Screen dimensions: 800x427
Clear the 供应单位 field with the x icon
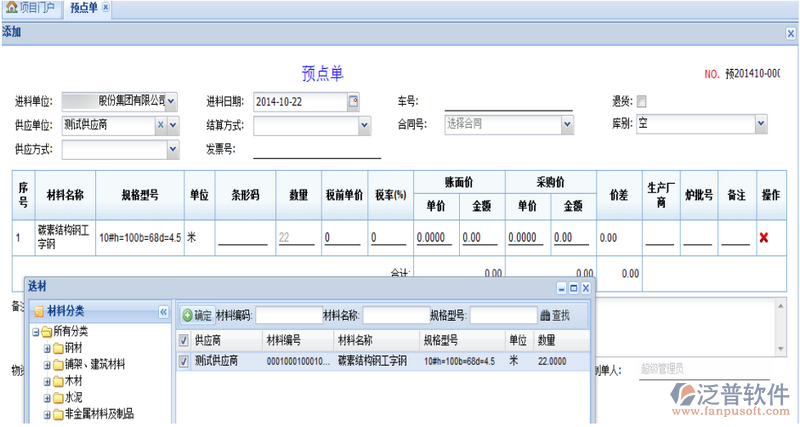point(160,125)
